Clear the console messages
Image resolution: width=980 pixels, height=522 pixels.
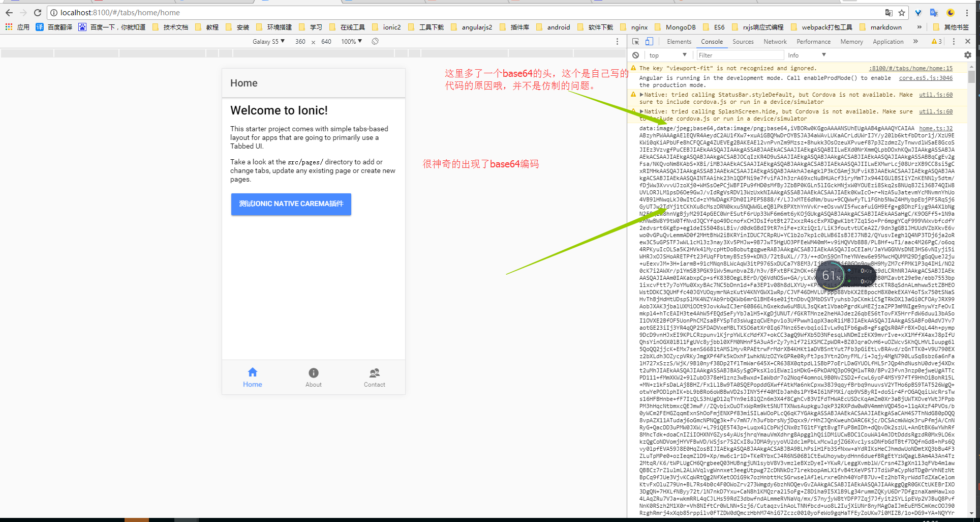click(635, 55)
